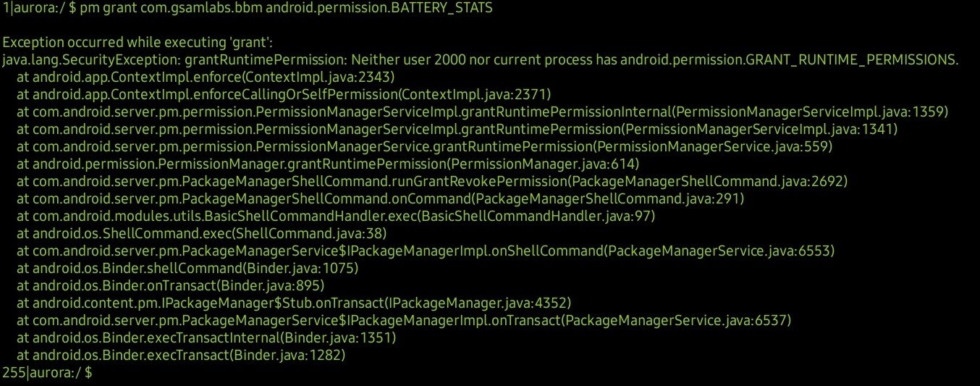Click the PermissionManagerService.java:559 line
The height and width of the screenshot is (386, 980).
(424, 147)
